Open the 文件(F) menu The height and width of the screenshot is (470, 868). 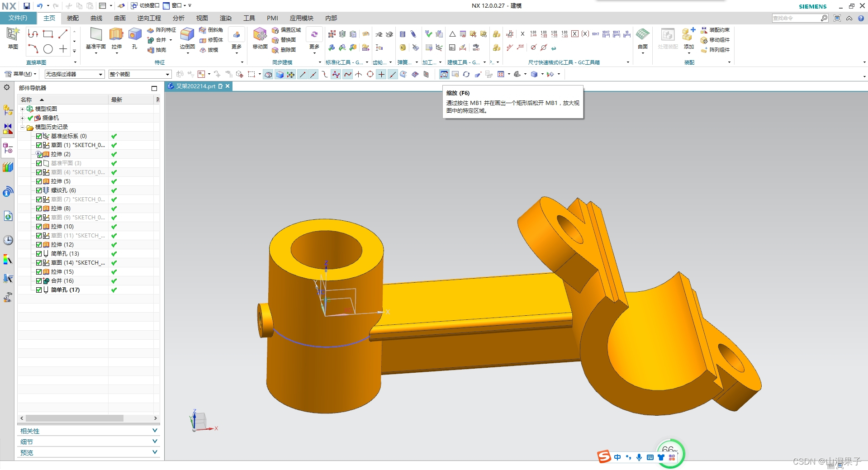[x=18, y=18]
